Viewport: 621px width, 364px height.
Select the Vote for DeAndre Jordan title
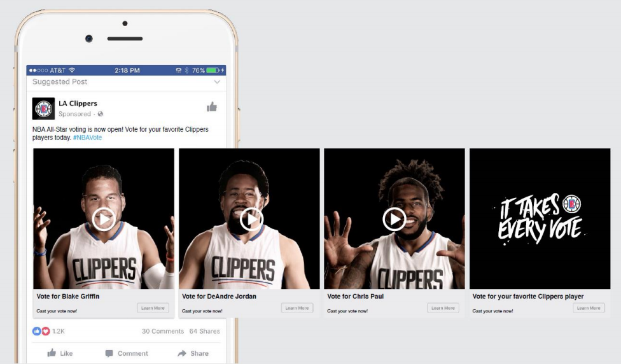219,297
